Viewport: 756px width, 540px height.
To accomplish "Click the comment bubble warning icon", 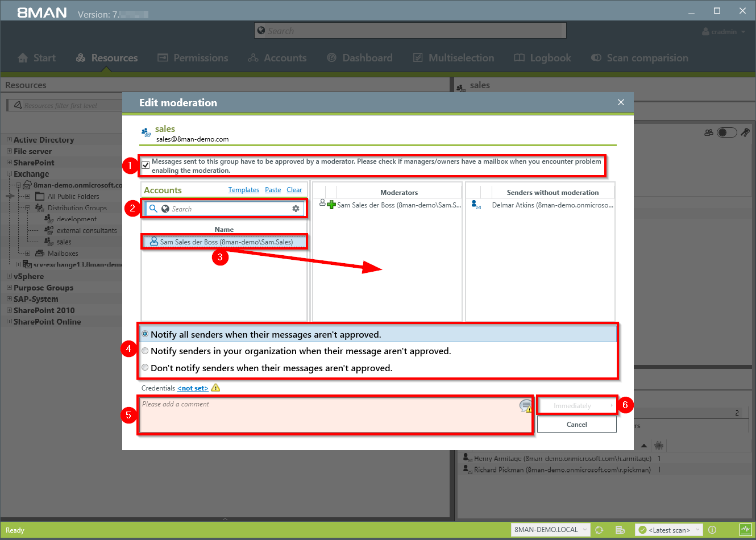I will point(526,406).
